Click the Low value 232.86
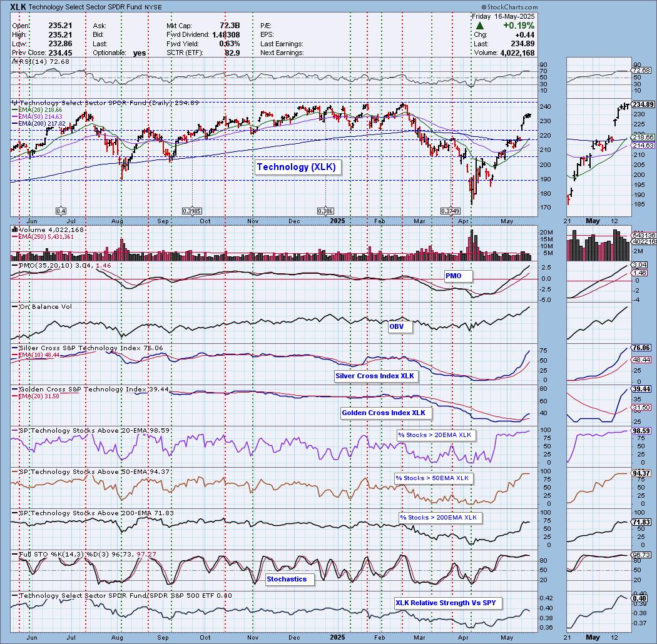 (60, 44)
